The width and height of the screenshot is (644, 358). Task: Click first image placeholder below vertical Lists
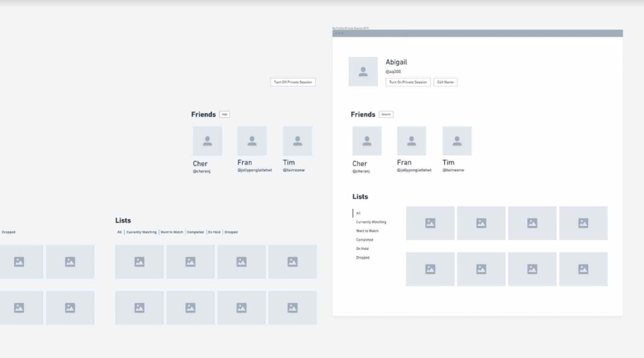430,223
